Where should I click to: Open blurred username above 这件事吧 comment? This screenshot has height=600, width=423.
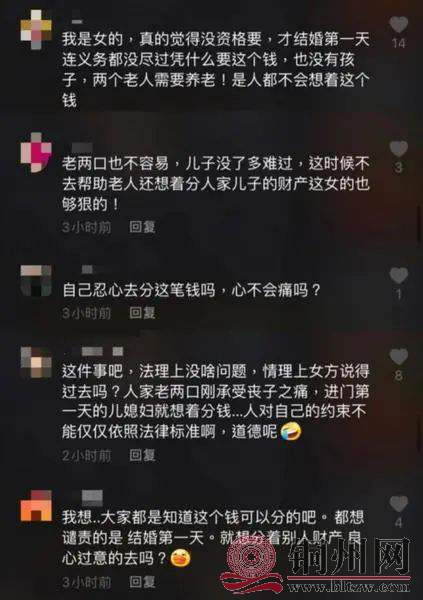point(103,351)
